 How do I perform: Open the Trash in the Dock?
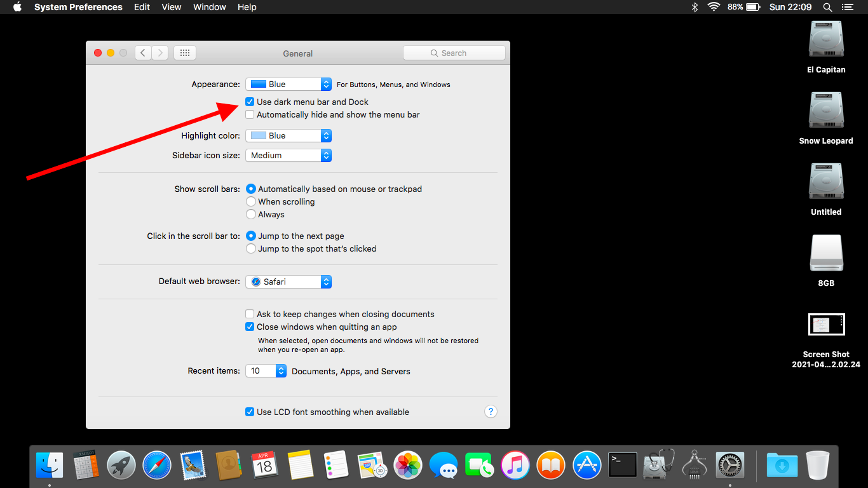click(x=818, y=465)
